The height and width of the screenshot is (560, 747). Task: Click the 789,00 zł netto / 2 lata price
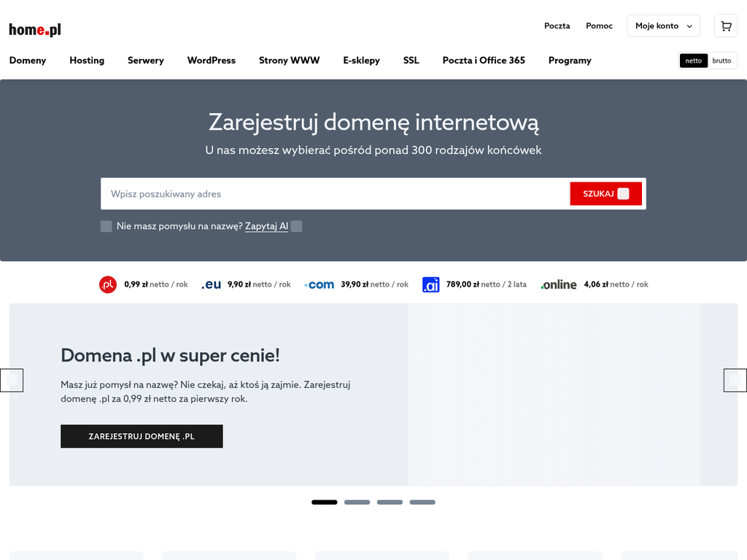[x=487, y=284]
